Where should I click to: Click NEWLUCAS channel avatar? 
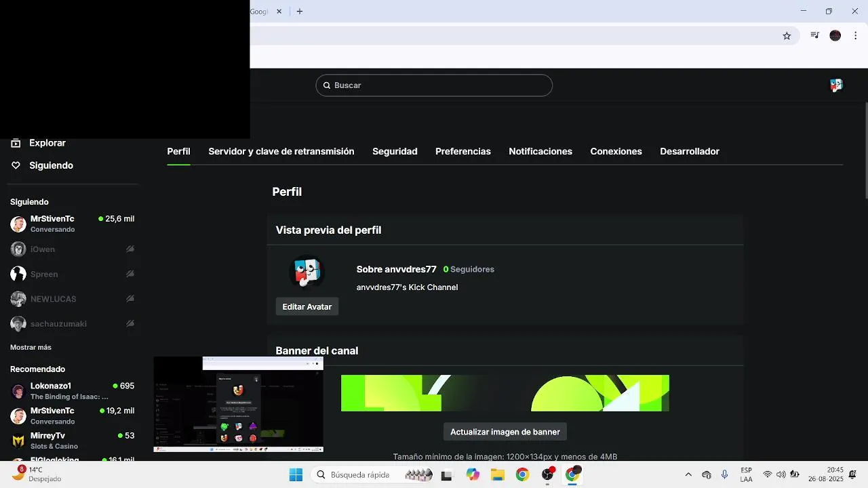point(18,299)
